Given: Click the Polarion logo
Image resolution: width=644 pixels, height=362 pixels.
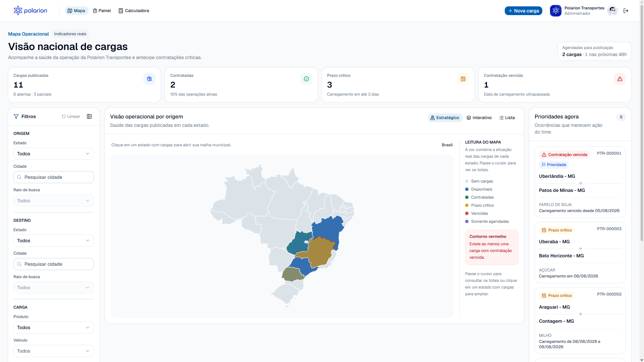Looking at the screenshot, I should pyautogui.click(x=30, y=11).
